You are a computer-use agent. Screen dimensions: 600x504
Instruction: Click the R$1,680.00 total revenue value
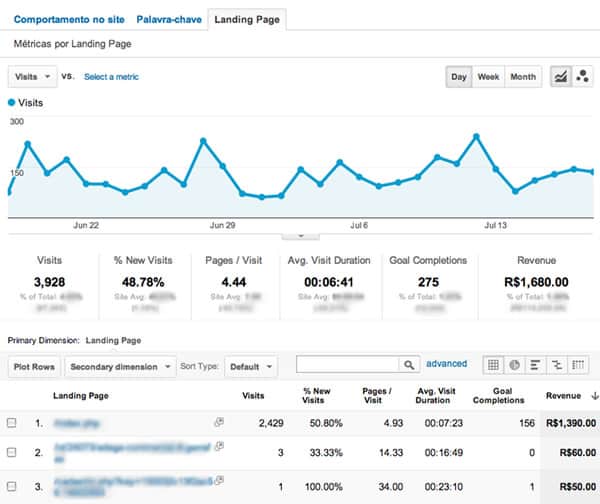click(x=536, y=282)
